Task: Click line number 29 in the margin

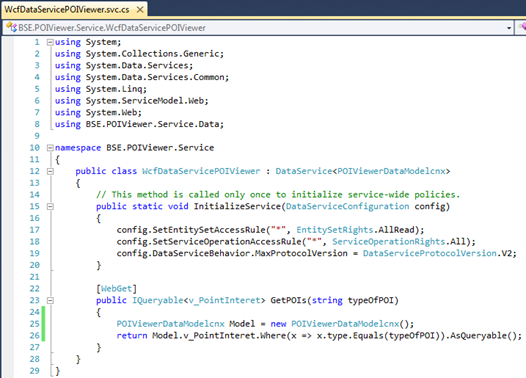Action: point(35,371)
